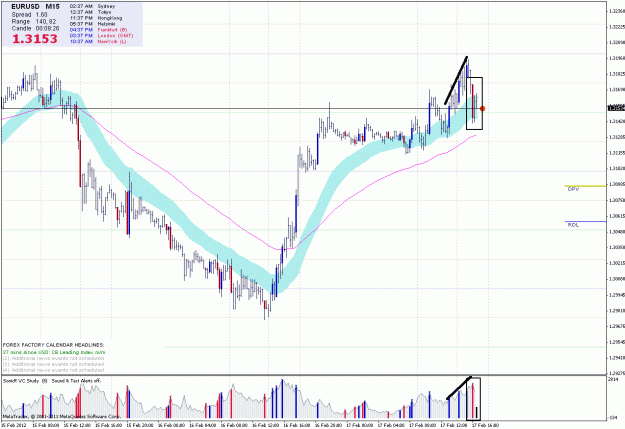Screen dimensions: 625x429
Task: Click the DPV label text
Action: tap(573, 189)
